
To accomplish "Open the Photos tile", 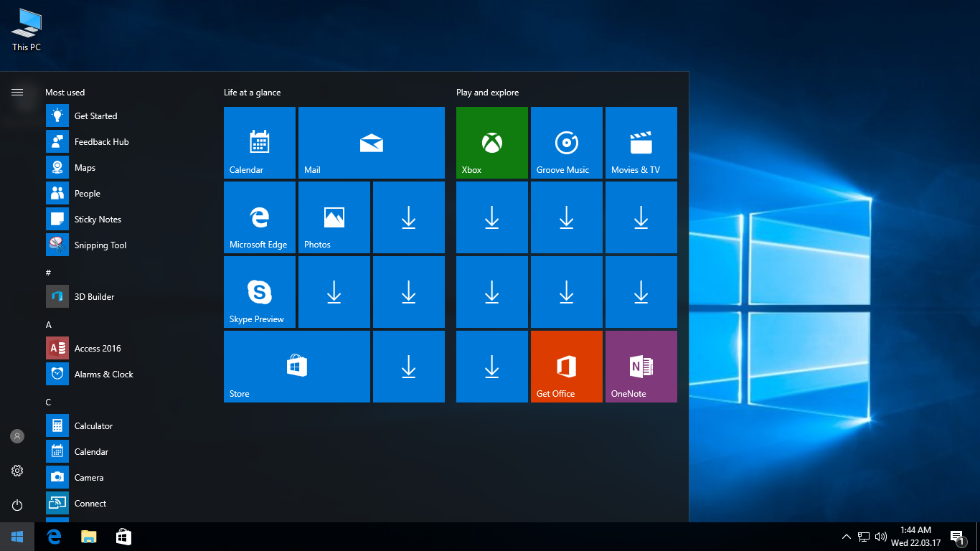I will (x=334, y=217).
